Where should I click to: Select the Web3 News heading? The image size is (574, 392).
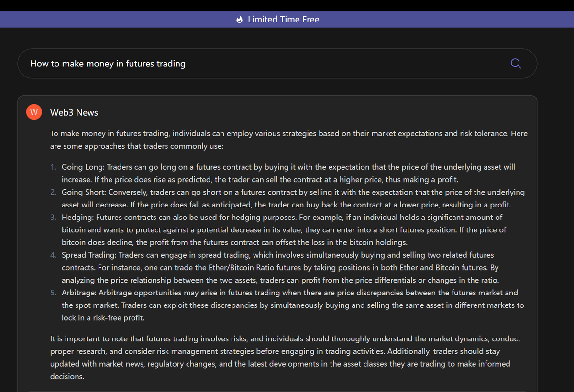[74, 112]
